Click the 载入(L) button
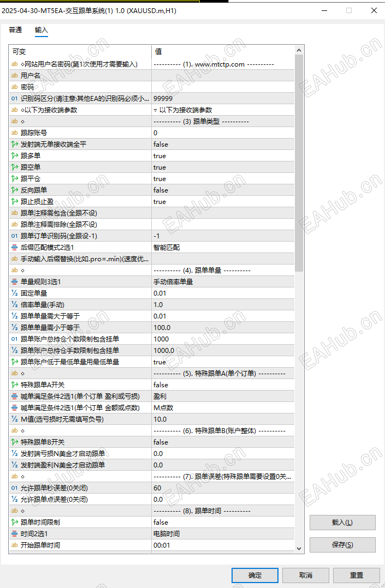Image resolution: width=385 pixels, height=588 pixels. coord(342,523)
